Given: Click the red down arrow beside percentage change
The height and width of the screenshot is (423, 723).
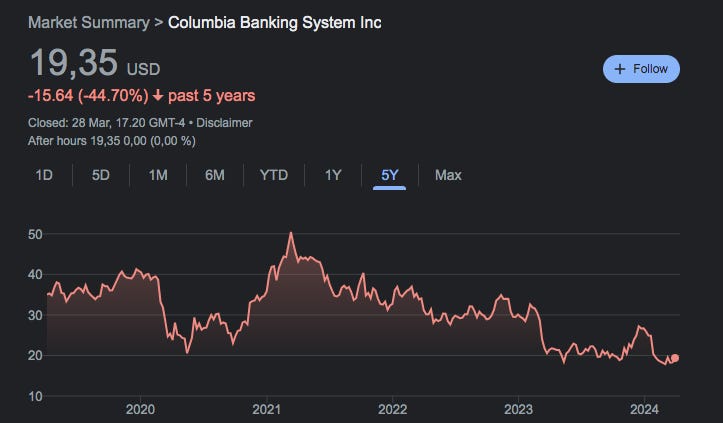Looking at the screenshot, I should pos(158,95).
